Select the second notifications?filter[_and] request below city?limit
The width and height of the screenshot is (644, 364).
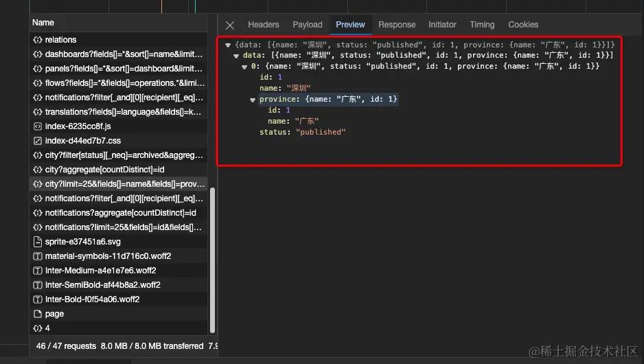click(119, 198)
